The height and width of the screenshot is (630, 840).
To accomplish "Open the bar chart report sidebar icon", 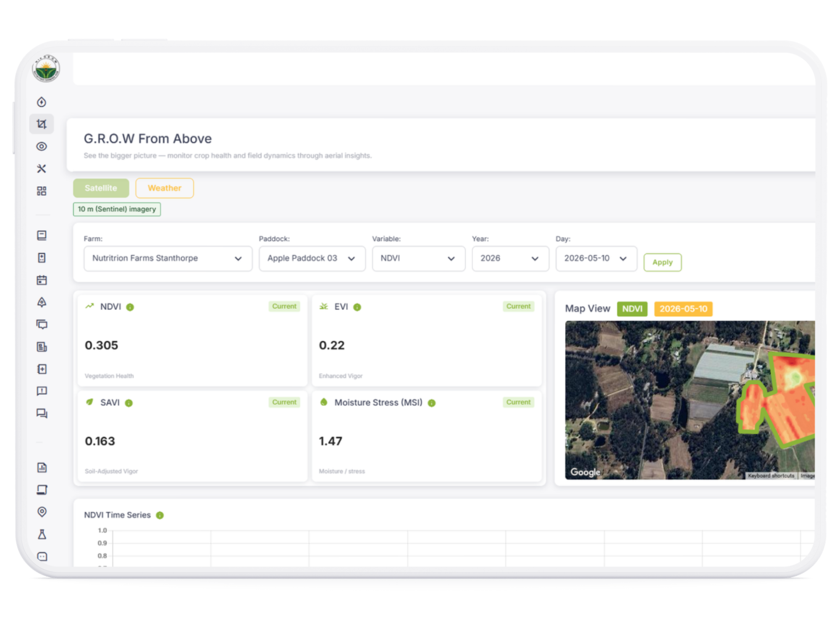I will coord(42,467).
